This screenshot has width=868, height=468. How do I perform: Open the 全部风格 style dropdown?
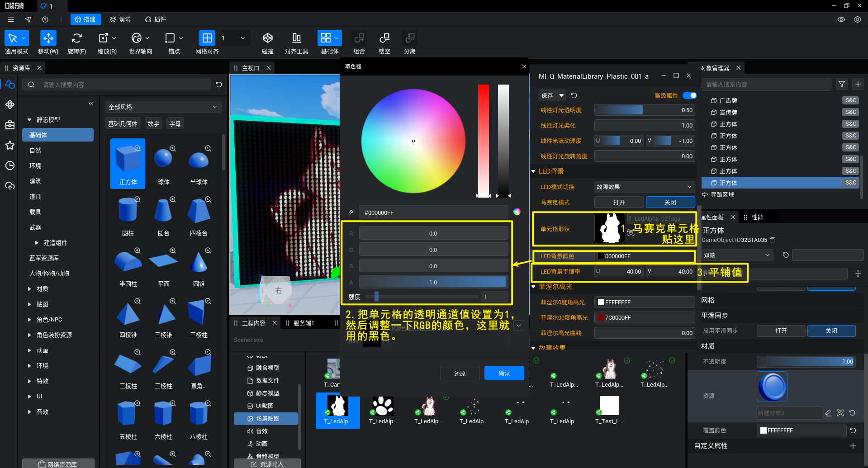(x=163, y=107)
